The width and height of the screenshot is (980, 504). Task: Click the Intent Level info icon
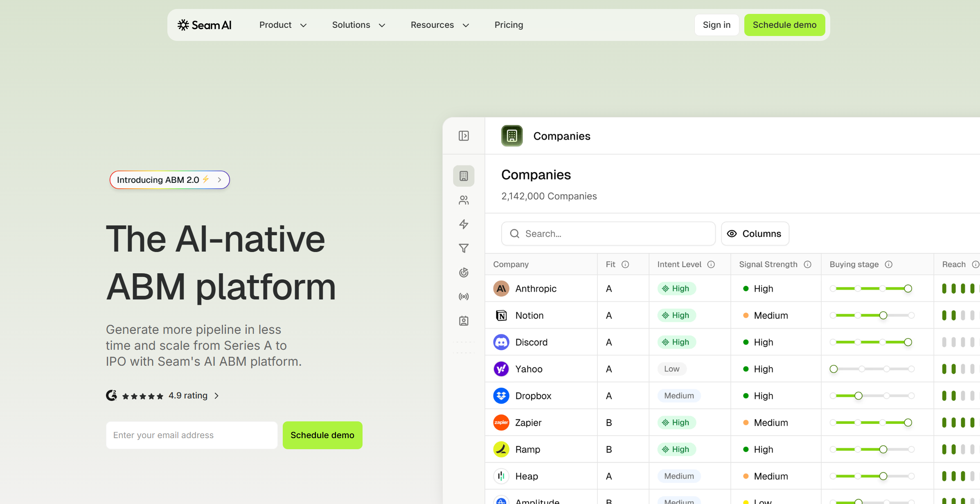tap(711, 264)
